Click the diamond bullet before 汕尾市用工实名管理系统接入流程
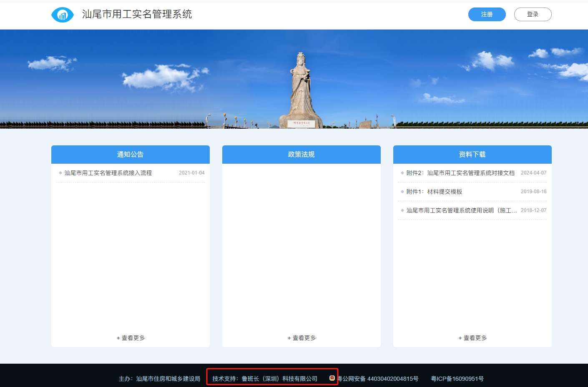 [60, 173]
